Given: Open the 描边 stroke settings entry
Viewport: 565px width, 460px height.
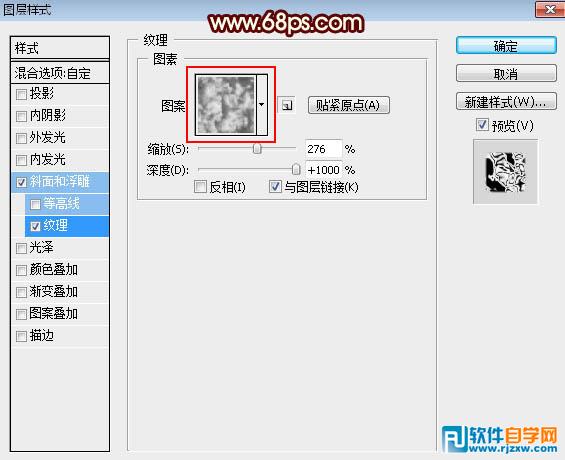Looking at the screenshot, I should [x=60, y=336].
